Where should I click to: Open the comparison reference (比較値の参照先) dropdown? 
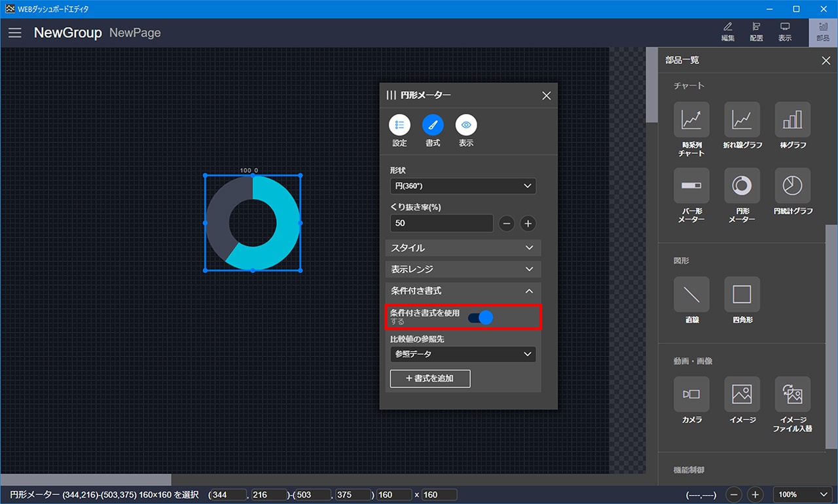(x=462, y=354)
